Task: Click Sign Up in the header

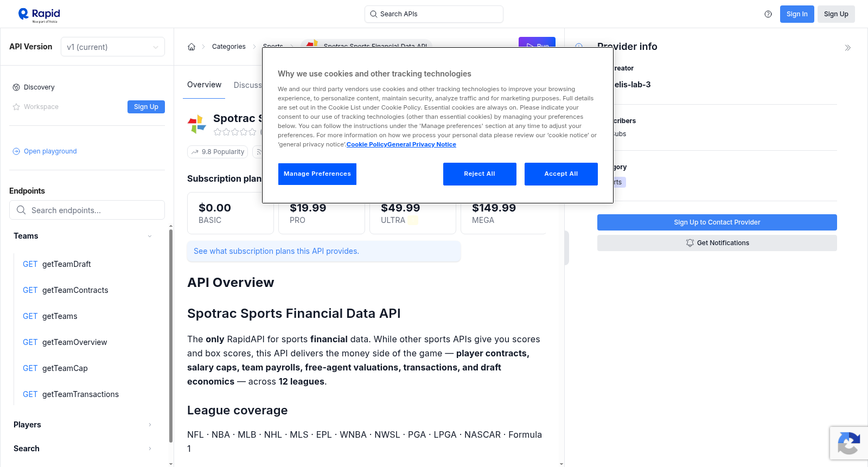Action: (x=836, y=14)
